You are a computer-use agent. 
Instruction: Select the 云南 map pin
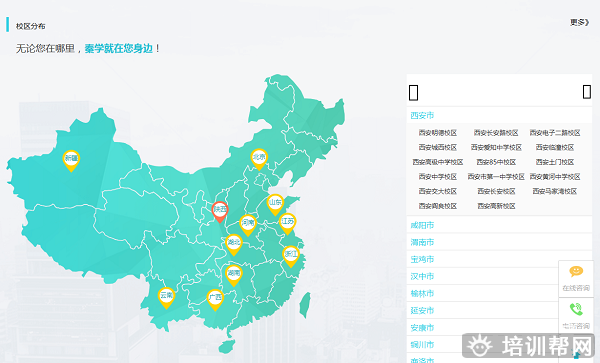click(x=166, y=298)
